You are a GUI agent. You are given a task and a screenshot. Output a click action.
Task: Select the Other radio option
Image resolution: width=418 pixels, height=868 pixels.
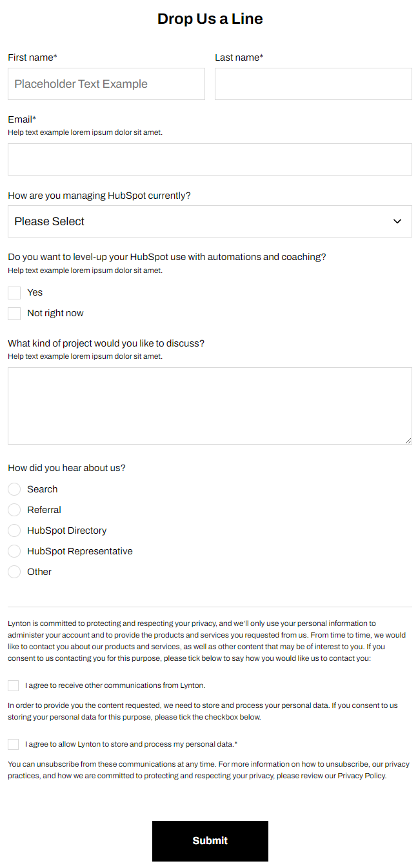(14, 572)
